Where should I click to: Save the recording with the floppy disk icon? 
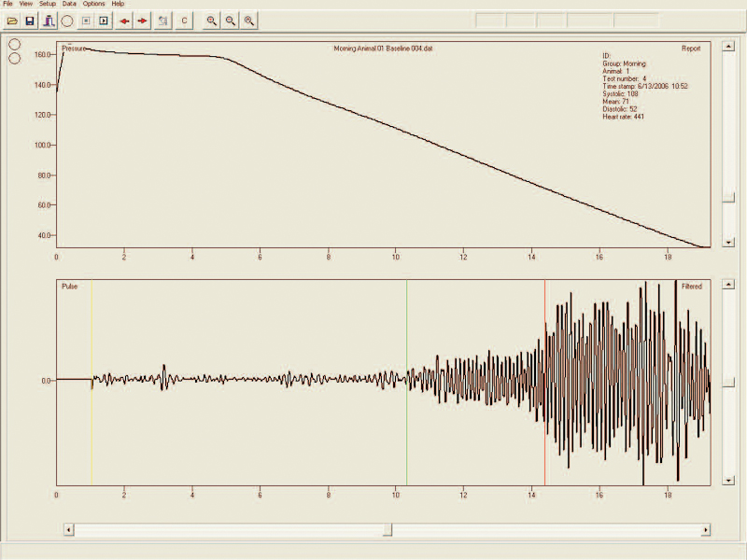30,21
